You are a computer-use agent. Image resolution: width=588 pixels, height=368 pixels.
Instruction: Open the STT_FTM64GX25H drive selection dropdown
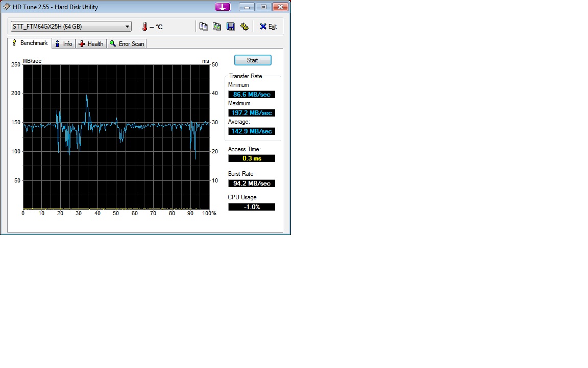(71, 26)
